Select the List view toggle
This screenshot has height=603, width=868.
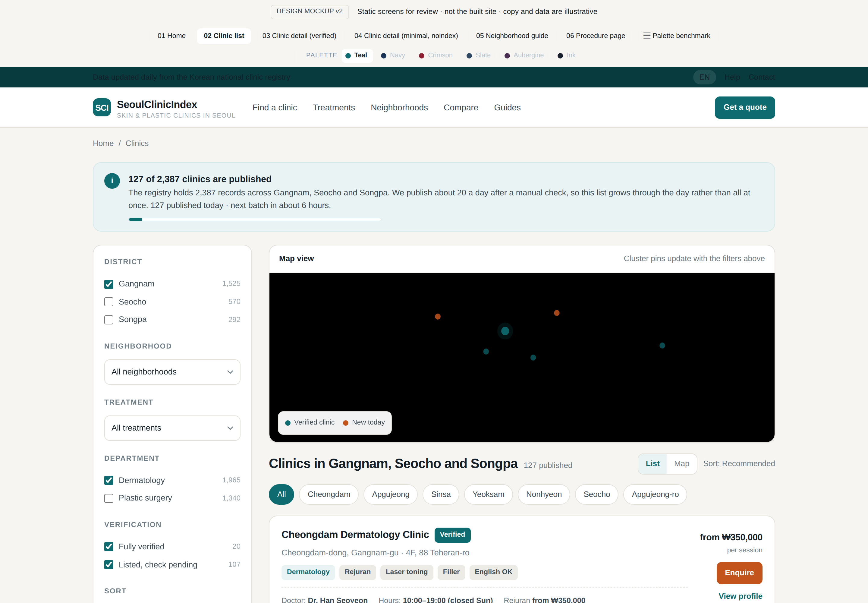click(x=652, y=464)
